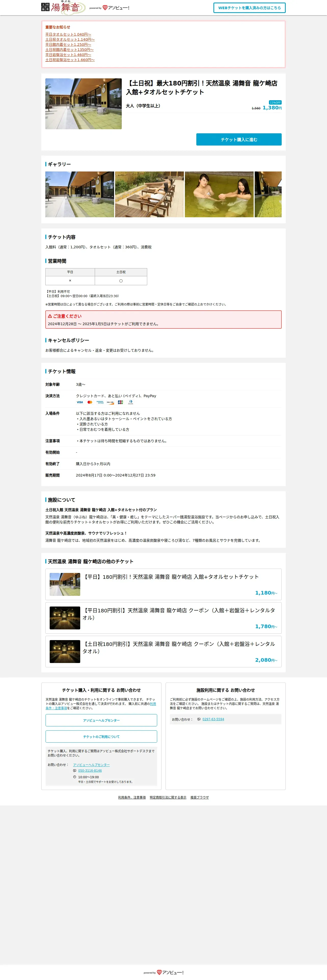Click the main ticket photo beside the title
The width and height of the screenshot is (327, 980).
[x=83, y=104]
